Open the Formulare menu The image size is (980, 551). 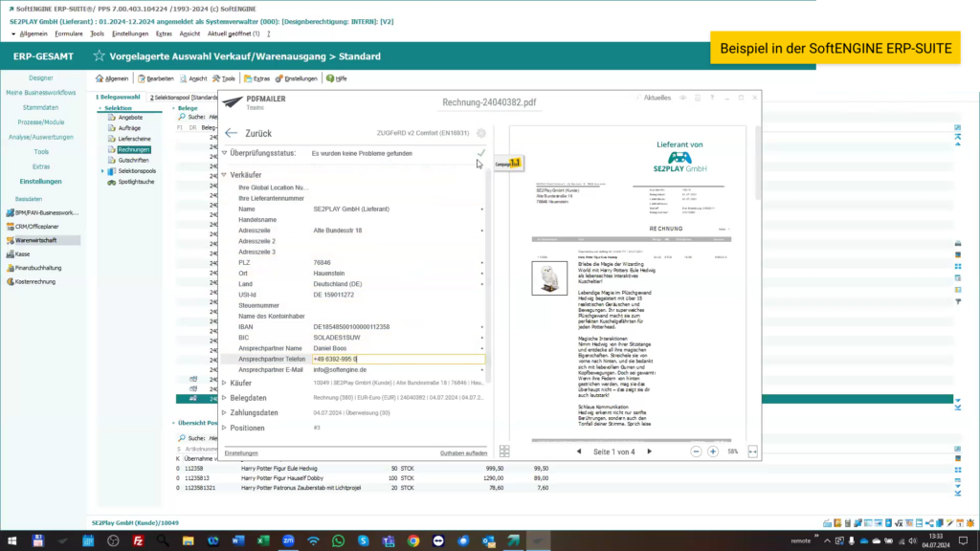tap(69, 33)
